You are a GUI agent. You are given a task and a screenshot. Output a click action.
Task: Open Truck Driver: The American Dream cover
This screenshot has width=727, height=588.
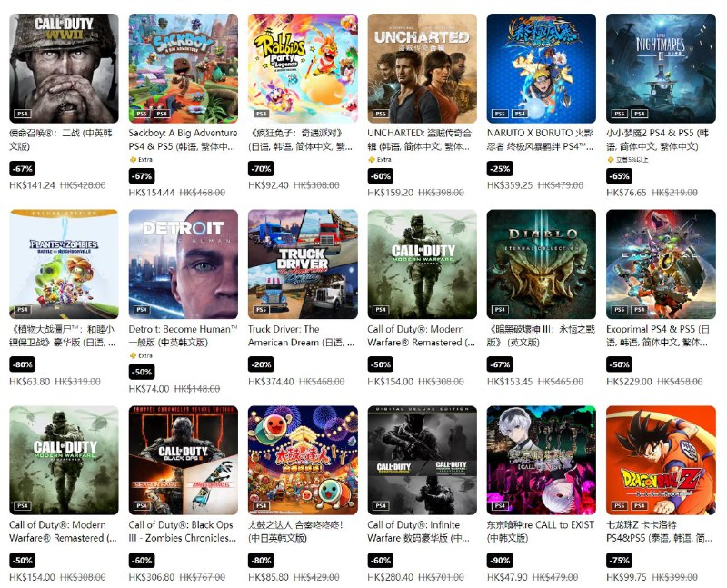pyautogui.click(x=303, y=264)
